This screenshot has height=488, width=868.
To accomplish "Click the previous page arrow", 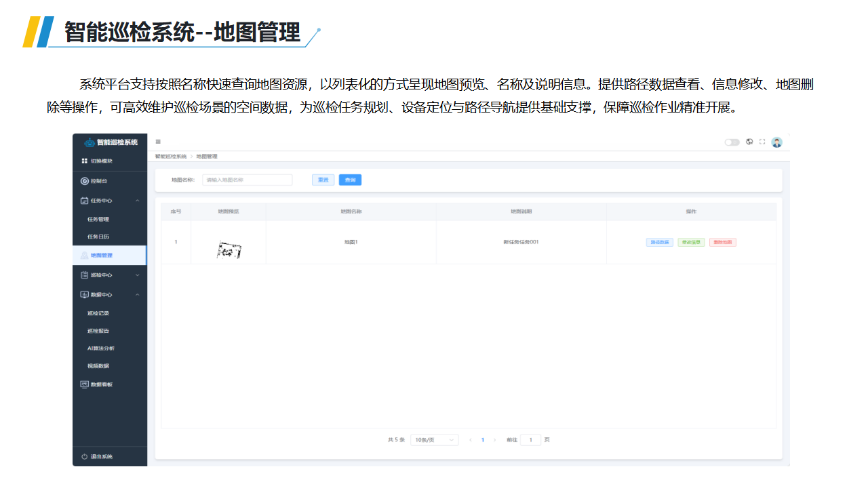I will (471, 440).
